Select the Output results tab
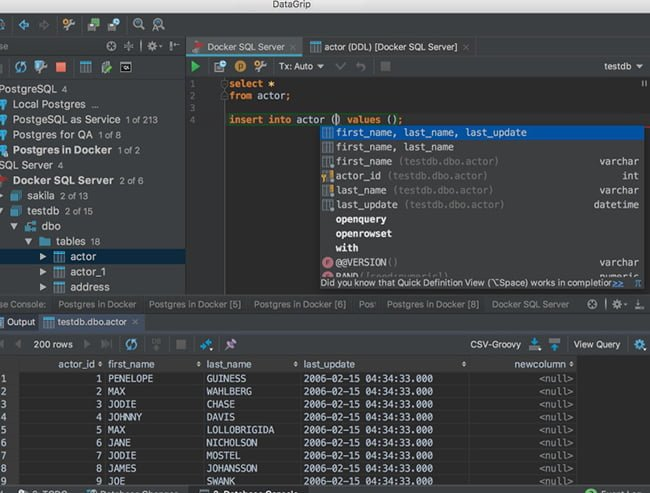650x493 pixels. tap(19, 322)
